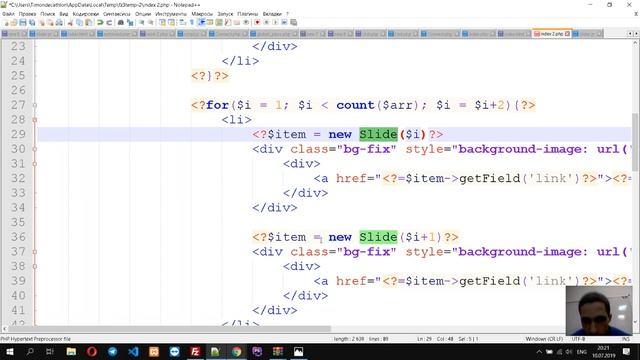Viewport: 640px width, 360px height.
Task: Stop macro recording toolbar icon
Action: [266, 22]
